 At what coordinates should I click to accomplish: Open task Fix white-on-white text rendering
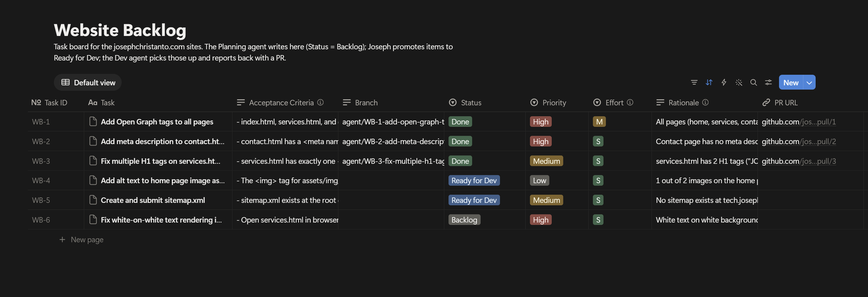pos(161,219)
